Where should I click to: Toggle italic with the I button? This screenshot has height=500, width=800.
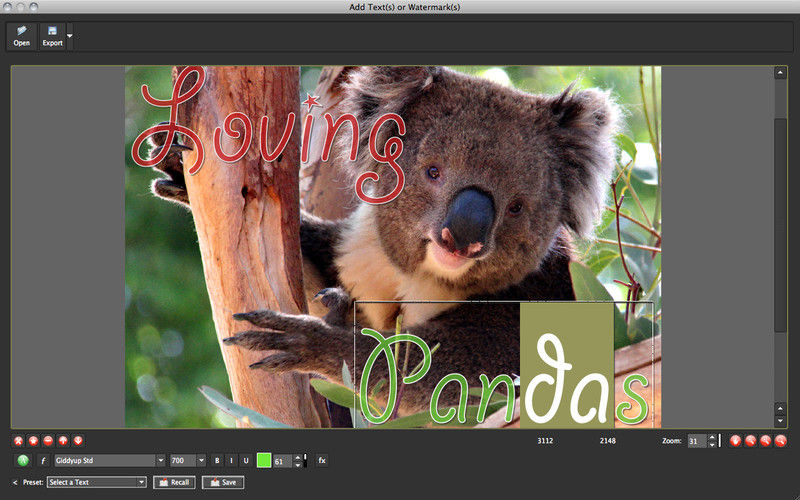[231, 461]
